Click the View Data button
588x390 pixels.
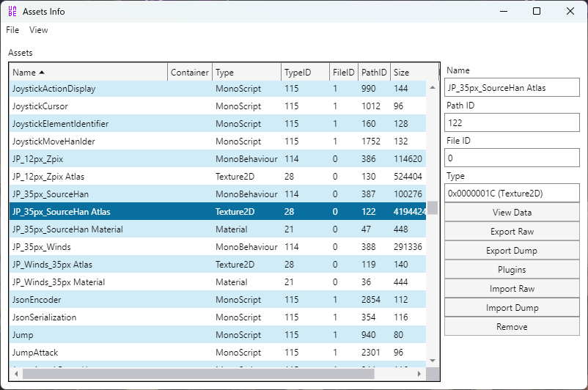[512, 213]
